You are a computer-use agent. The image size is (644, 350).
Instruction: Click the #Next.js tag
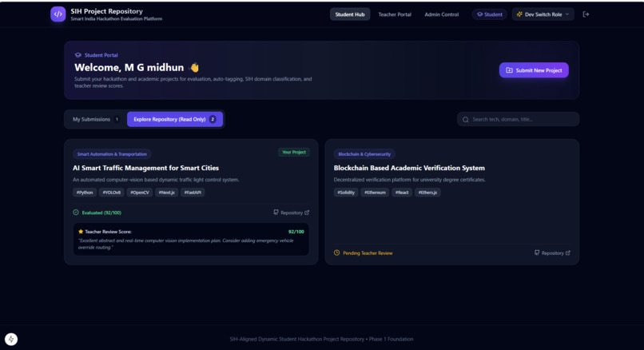(167, 193)
